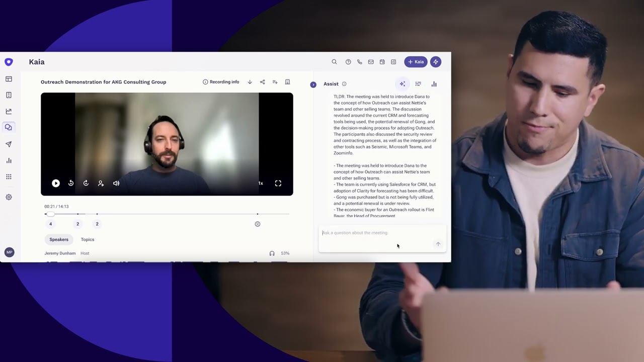
Task: Skip forward with the forward-skip button
Action: 86,184
